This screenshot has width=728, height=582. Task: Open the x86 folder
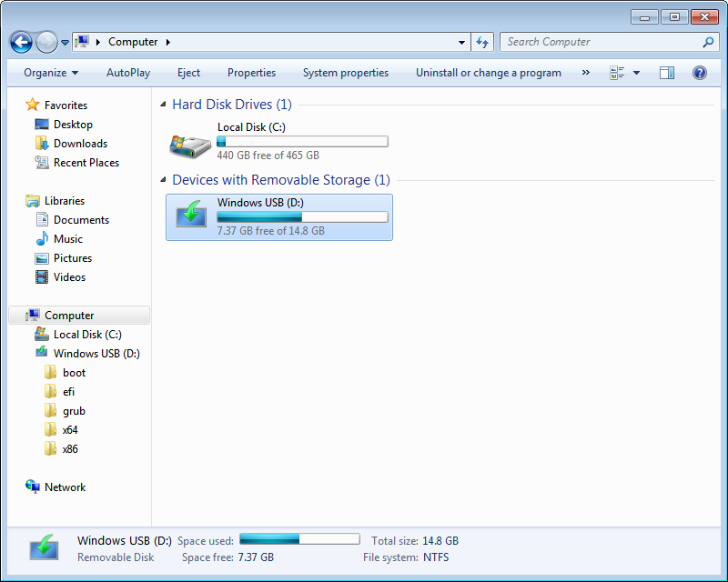[x=70, y=449]
